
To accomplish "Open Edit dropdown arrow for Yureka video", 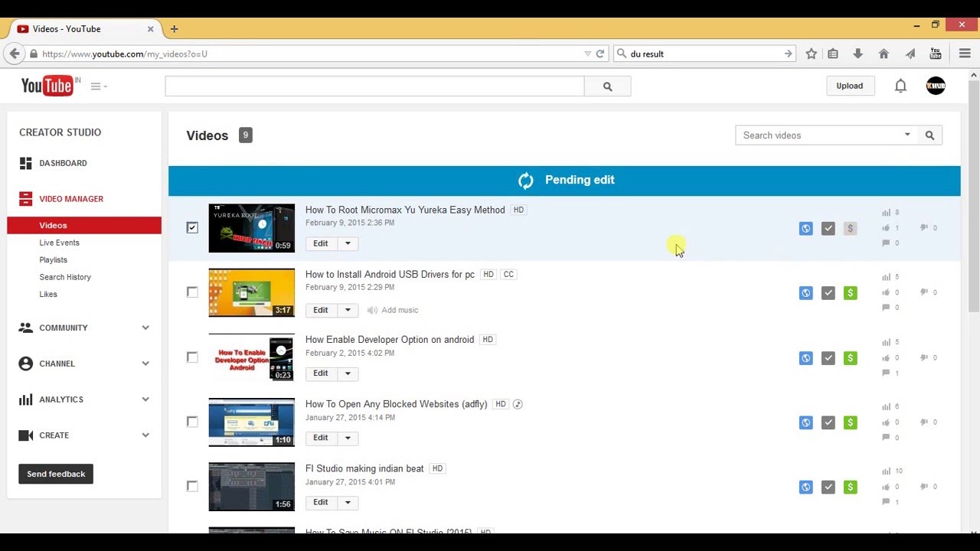I will point(348,243).
